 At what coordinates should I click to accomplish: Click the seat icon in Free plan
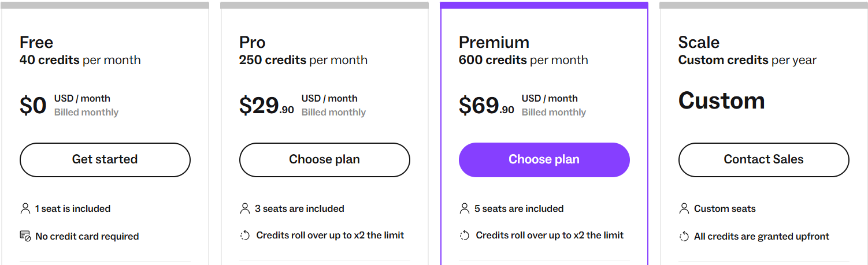(x=25, y=208)
